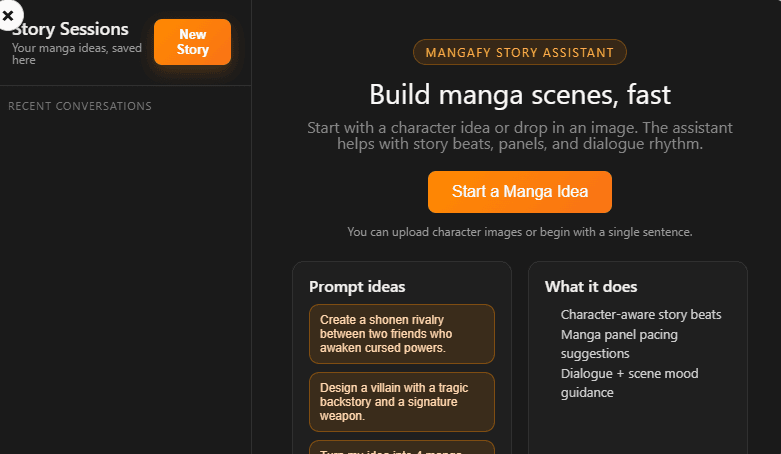Click the 'Your manga ideas, saved here' subtitle
781x454 pixels.
tap(78, 53)
